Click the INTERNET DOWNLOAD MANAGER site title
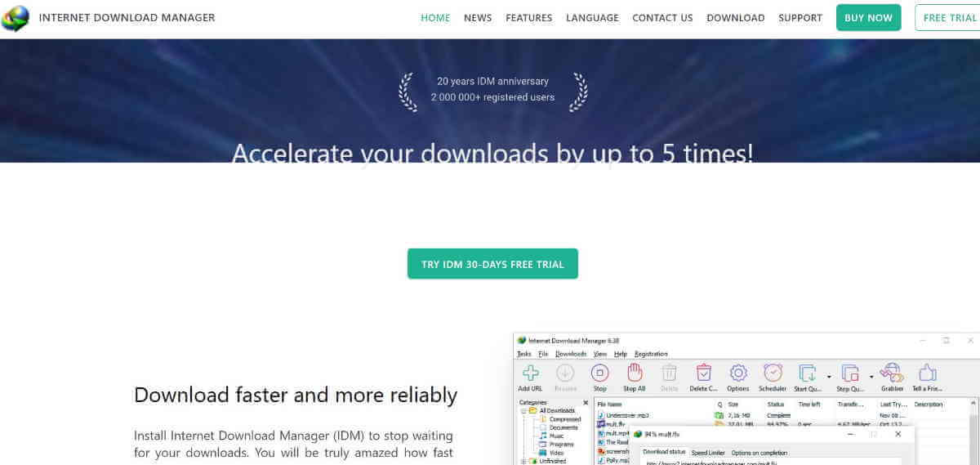980x465 pixels. pos(127,17)
